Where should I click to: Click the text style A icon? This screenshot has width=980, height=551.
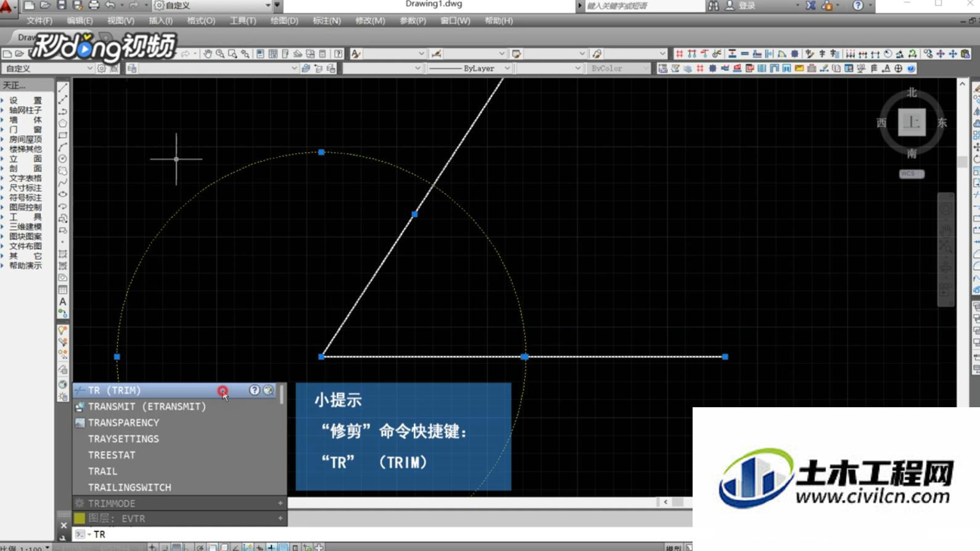click(356, 54)
